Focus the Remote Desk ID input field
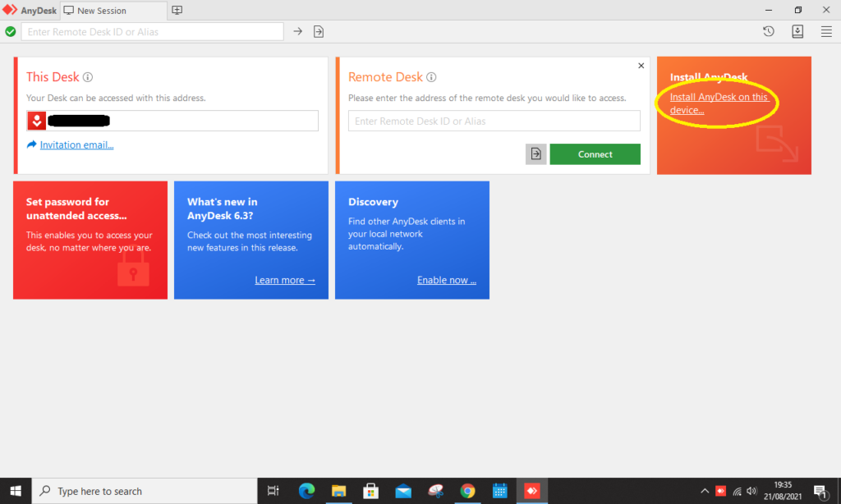Screen dimensions: 841x504 click(494, 121)
